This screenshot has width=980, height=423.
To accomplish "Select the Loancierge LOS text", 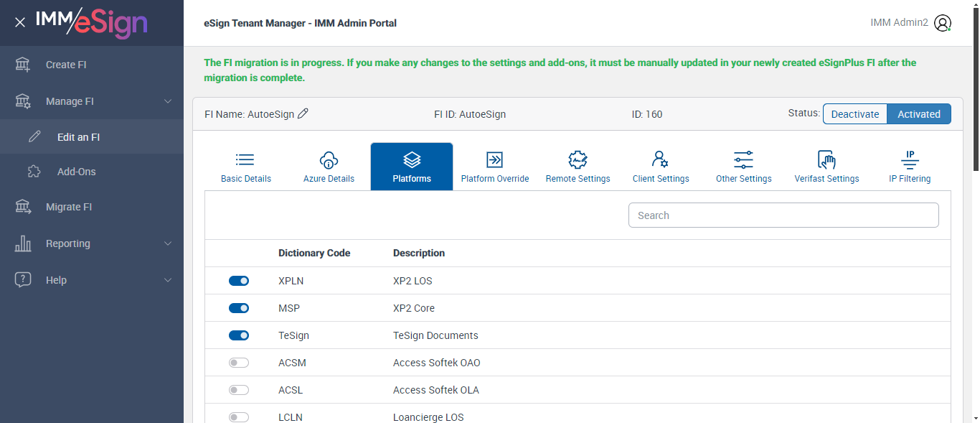I will (x=428, y=417).
